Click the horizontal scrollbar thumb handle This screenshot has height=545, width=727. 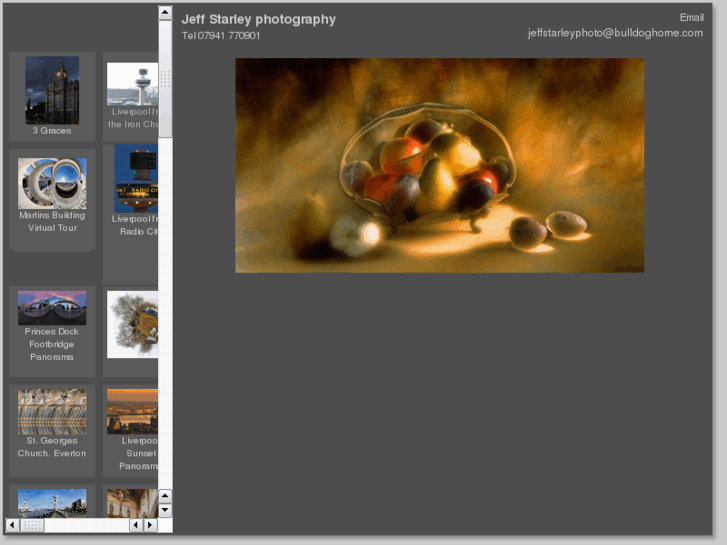[x=32, y=525]
